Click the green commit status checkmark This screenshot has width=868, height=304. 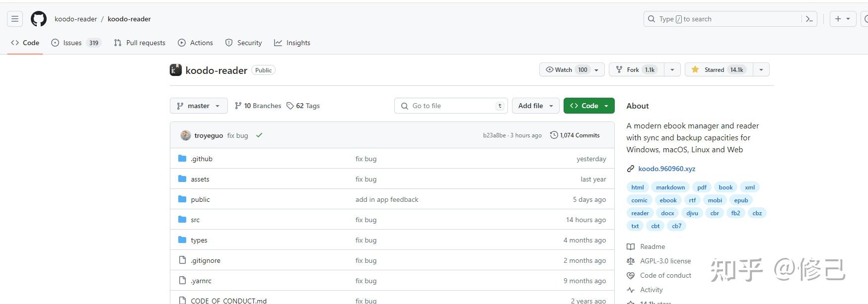tap(259, 135)
